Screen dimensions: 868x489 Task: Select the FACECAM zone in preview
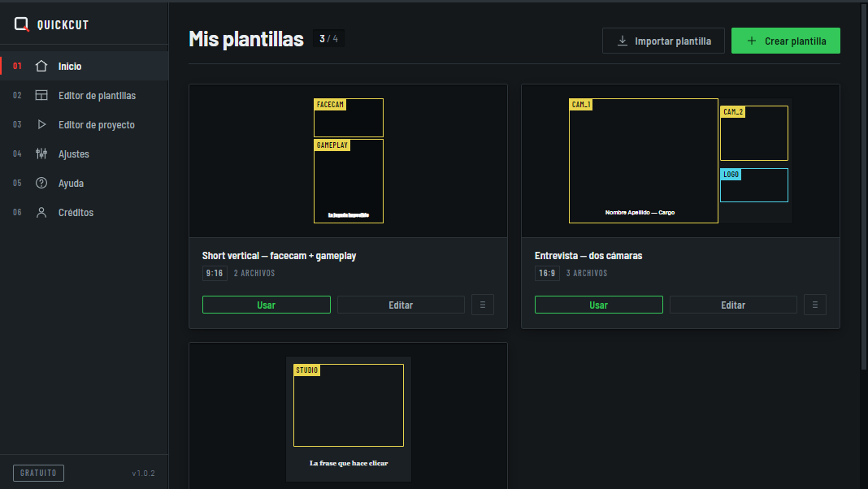point(349,118)
